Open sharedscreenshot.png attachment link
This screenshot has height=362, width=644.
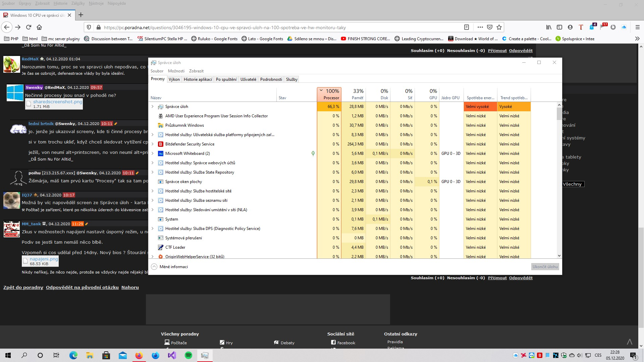tap(57, 102)
